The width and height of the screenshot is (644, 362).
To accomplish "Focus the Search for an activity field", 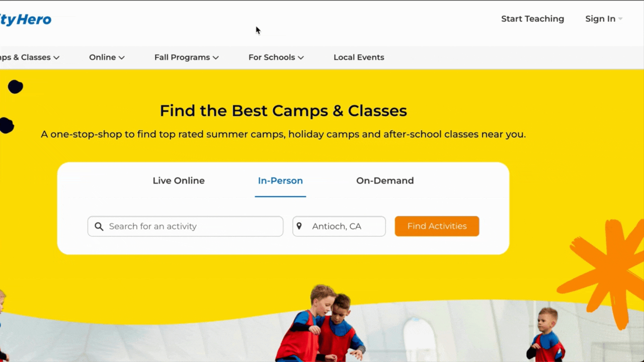I will click(x=185, y=226).
